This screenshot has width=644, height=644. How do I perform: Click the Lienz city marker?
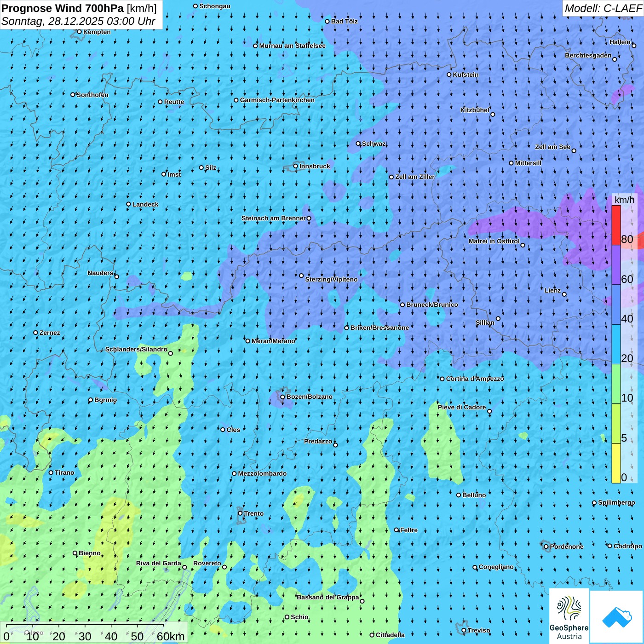click(x=564, y=294)
